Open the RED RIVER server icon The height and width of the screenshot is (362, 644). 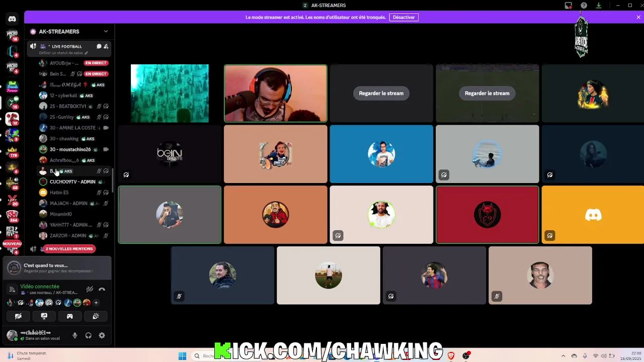coord(12,231)
